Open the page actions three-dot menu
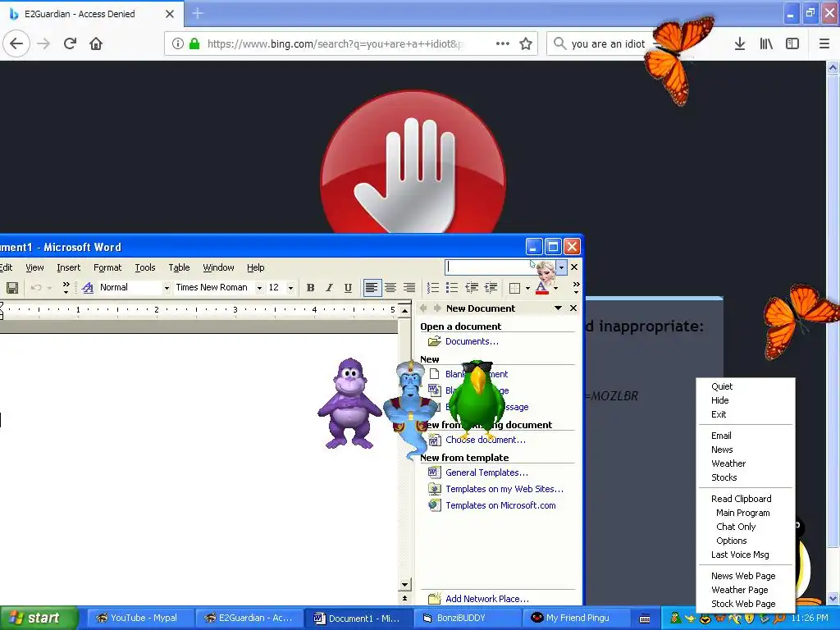The height and width of the screenshot is (630, 840). point(503,44)
